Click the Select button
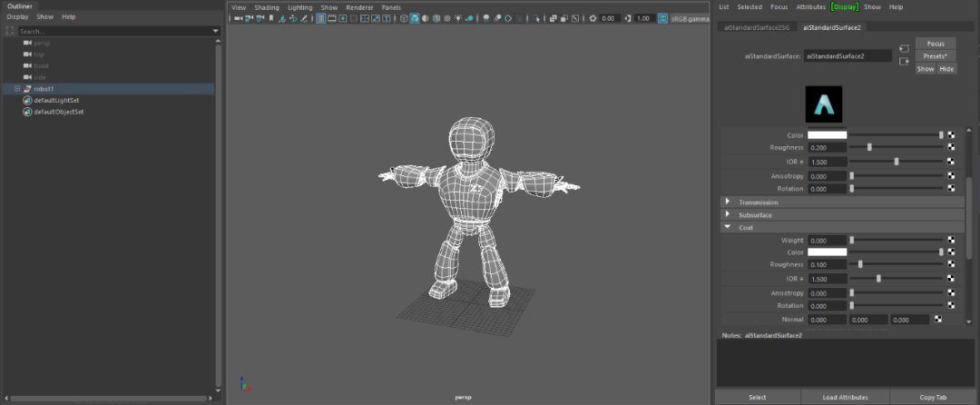Screen dimensions: 980x405 [x=757, y=397]
